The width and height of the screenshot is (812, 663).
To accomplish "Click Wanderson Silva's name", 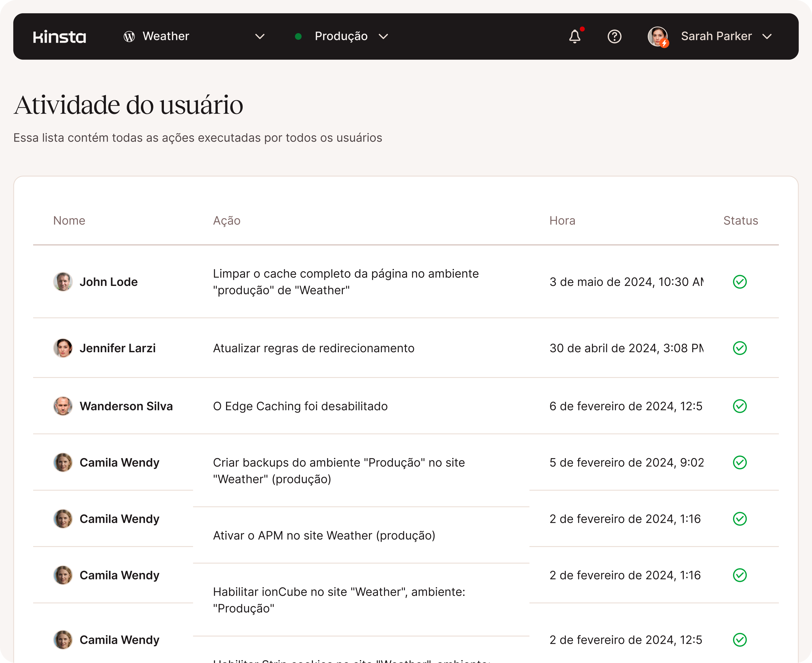I will tap(126, 406).
